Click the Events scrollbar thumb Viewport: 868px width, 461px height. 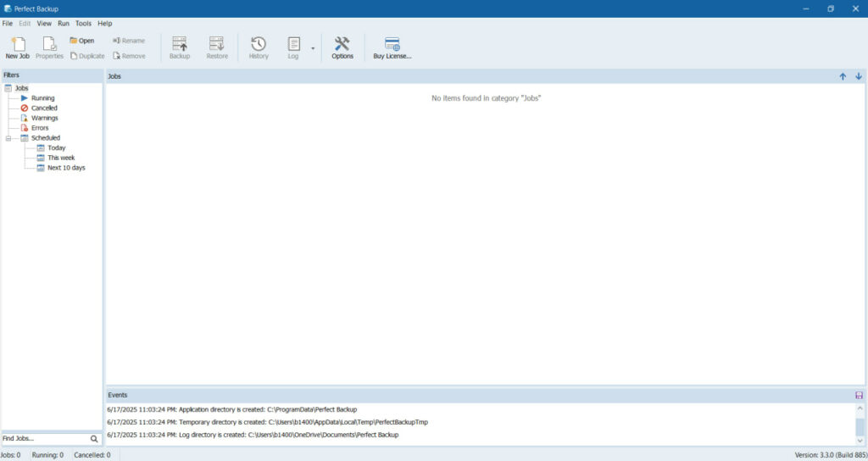pyautogui.click(x=860, y=427)
